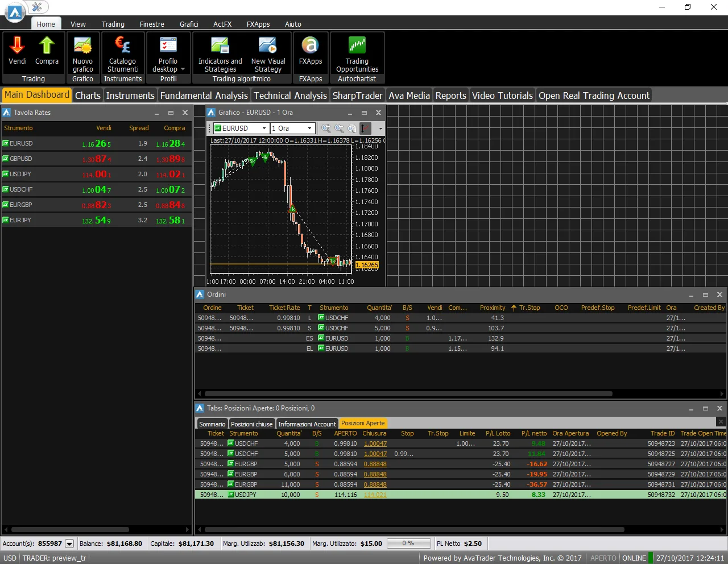Image resolution: width=728 pixels, height=564 pixels.
Task: Click the Ordini panel horizontal scrollbar
Action: [408, 393]
